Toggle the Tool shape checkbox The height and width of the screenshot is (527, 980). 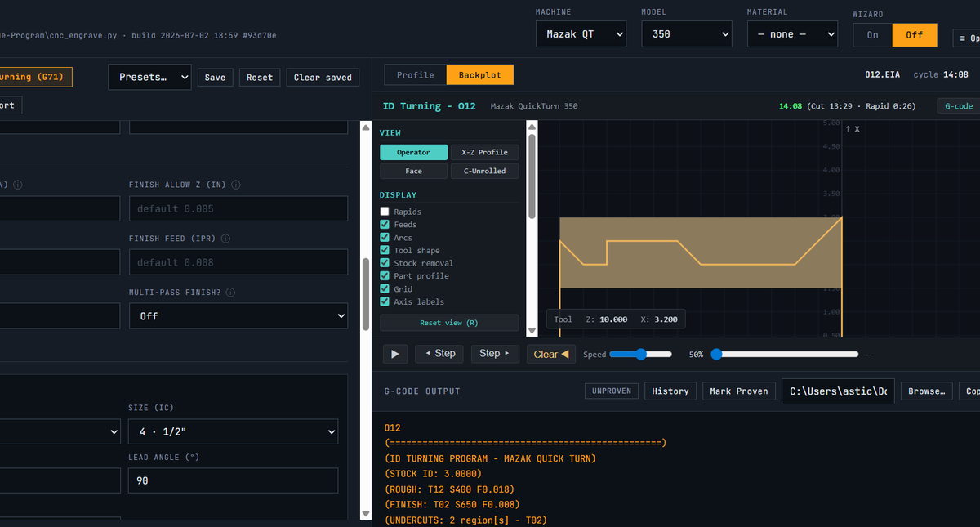pyautogui.click(x=385, y=250)
